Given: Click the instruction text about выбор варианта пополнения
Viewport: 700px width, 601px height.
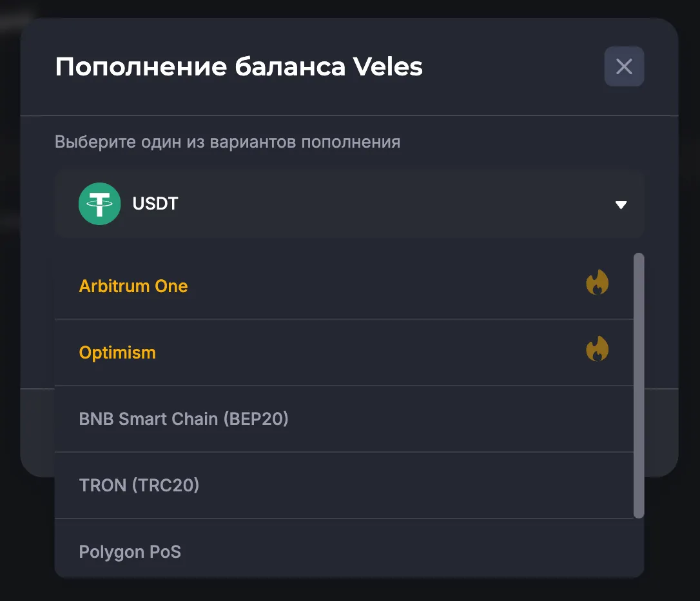Looking at the screenshot, I should [227, 141].
